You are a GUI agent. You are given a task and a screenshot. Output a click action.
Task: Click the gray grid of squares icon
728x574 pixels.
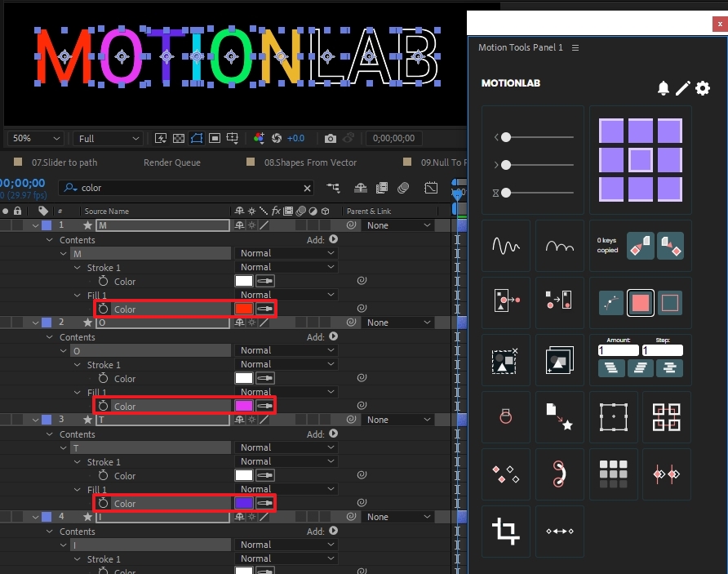click(613, 474)
